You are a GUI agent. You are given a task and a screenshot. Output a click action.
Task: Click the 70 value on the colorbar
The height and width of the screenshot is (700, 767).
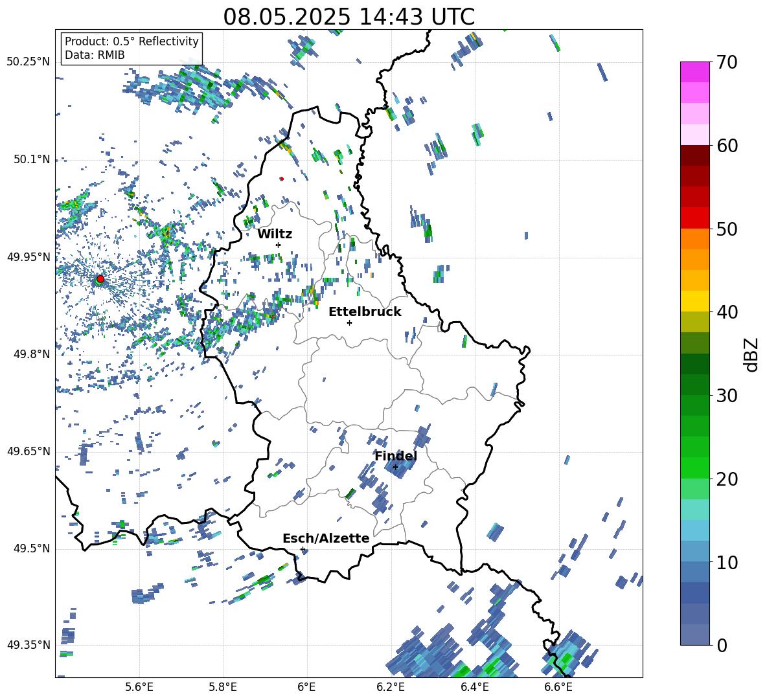727,62
